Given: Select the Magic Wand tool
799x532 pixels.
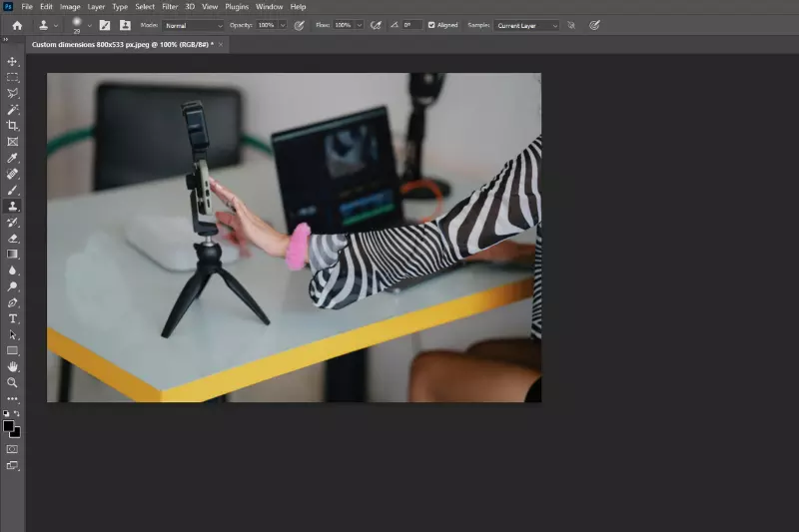Looking at the screenshot, I should click(x=12, y=110).
